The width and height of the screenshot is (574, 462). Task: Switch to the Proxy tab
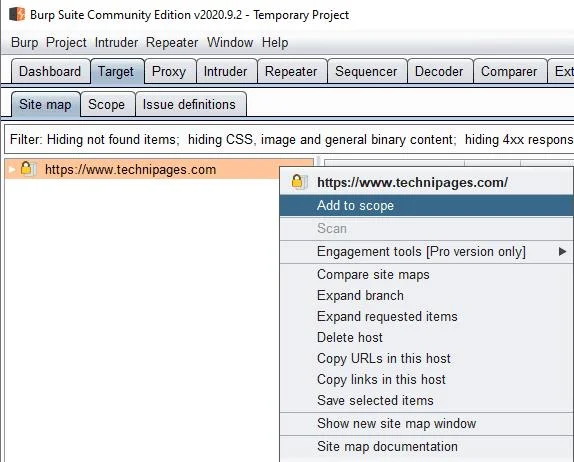[170, 71]
